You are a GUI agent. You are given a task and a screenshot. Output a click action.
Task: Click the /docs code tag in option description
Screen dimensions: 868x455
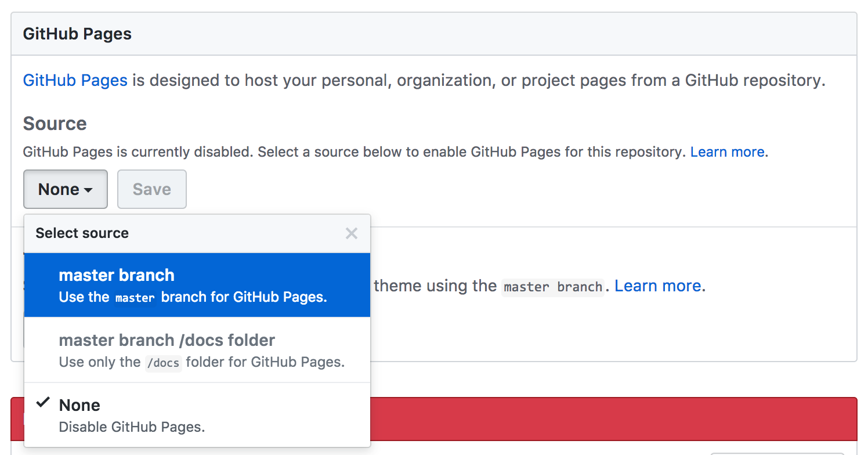click(163, 363)
